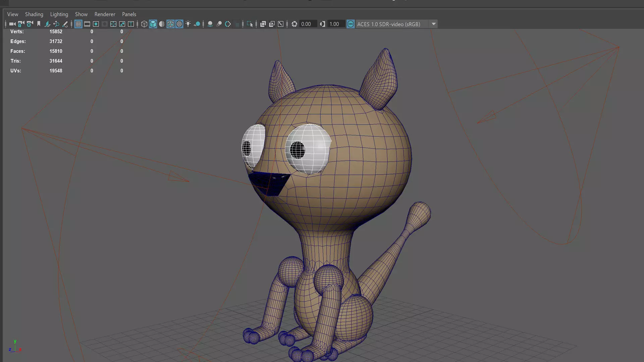Viewport: 644px width, 362px height.
Task: Toggle the 2D Pan/Zoom icon
Action: click(x=56, y=24)
